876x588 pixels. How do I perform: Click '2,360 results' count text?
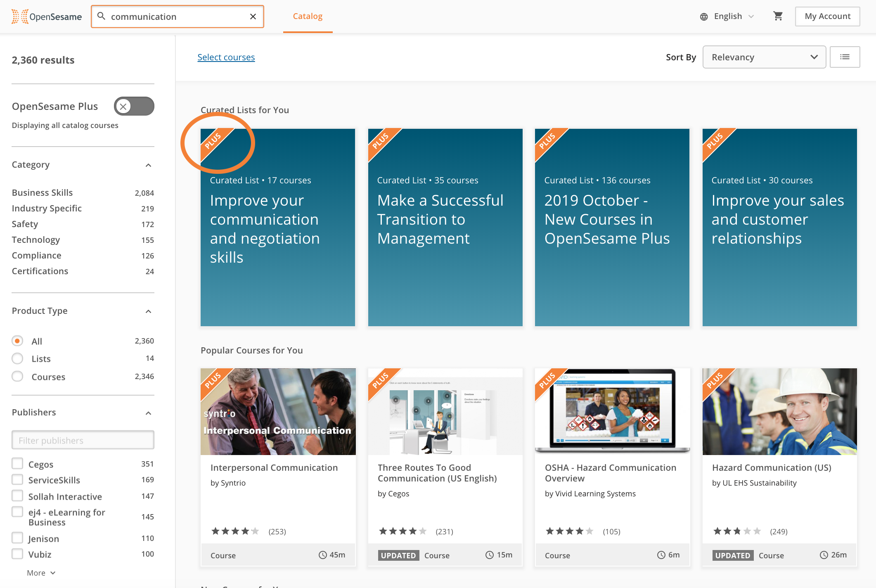[x=43, y=60]
